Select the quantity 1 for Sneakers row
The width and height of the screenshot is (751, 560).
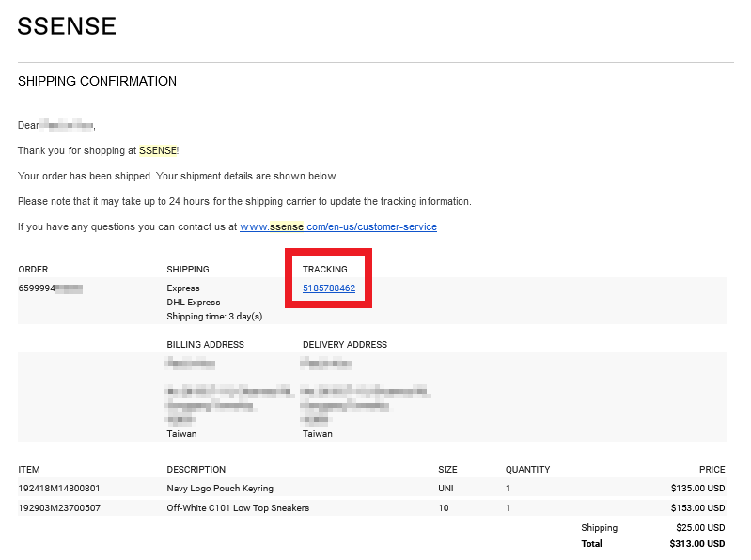coord(508,507)
